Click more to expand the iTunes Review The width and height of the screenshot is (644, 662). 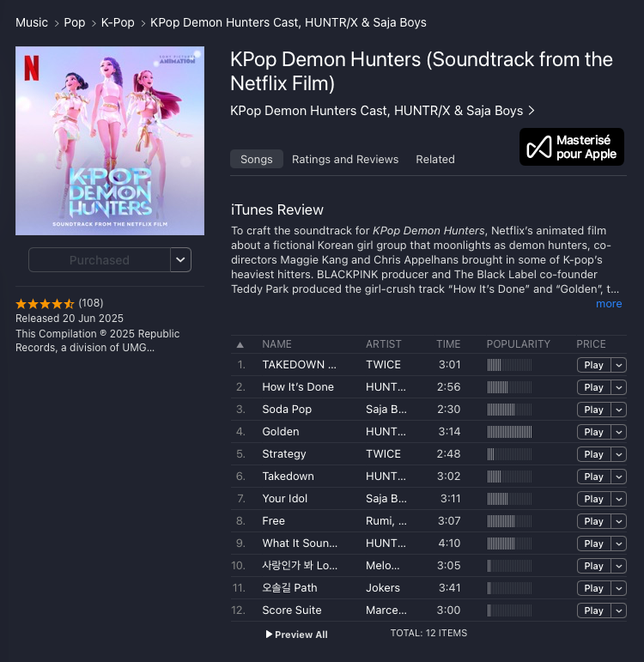point(609,304)
